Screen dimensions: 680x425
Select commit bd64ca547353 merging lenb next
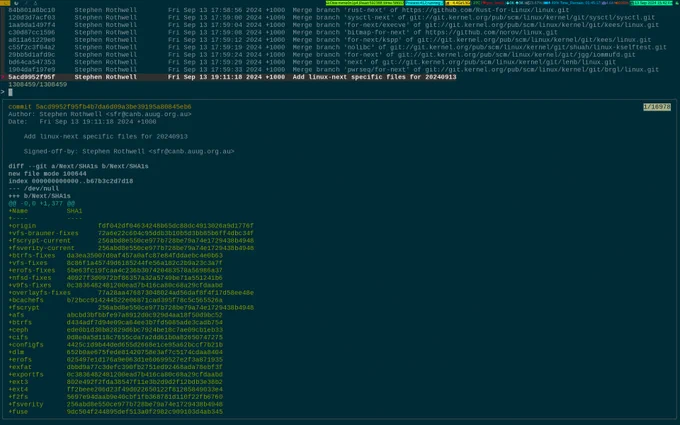(x=312, y=62)
